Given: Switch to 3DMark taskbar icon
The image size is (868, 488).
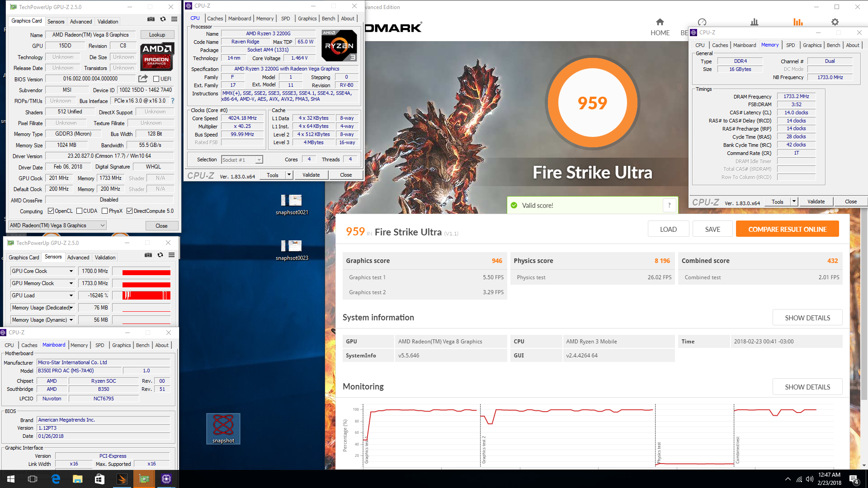Looking at the screenshot, I should click(122, 479).
